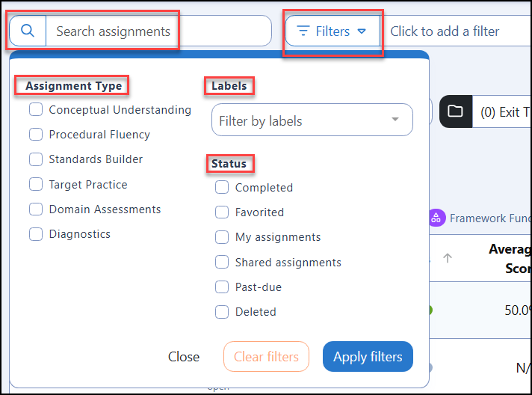Image resolution: width=532 pixels, height=395 pixels.
Task: Enable the Shared assignments filter
Action: 222,262
